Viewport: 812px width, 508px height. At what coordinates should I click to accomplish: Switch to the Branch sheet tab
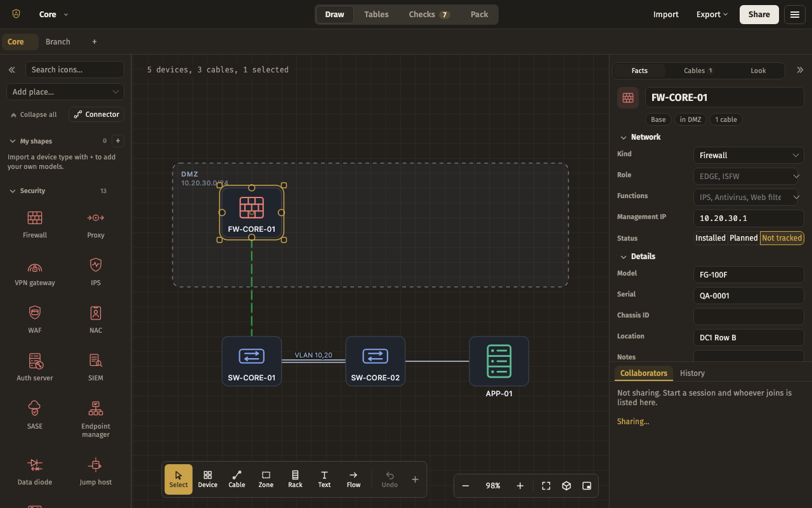(x=58, y=42)
